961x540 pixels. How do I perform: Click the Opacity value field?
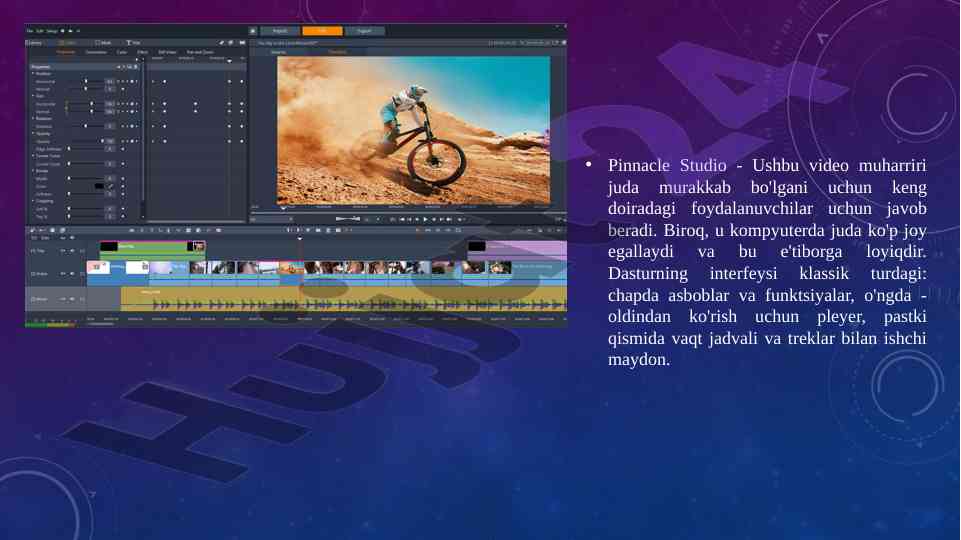pos(110,141)
